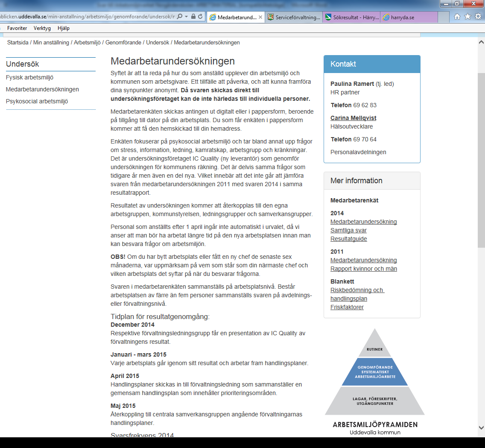The height and width of the screenshot is (448, 485).
Task: Go to Undersök breadcrumb
Action: coord(158,42)
